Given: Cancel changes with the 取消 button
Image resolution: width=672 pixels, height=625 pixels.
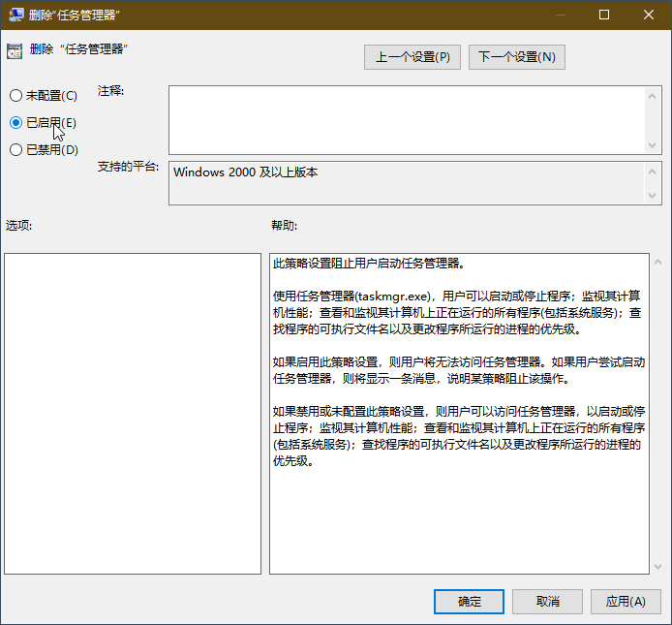Looking at the screenshot, I should 547,602.
